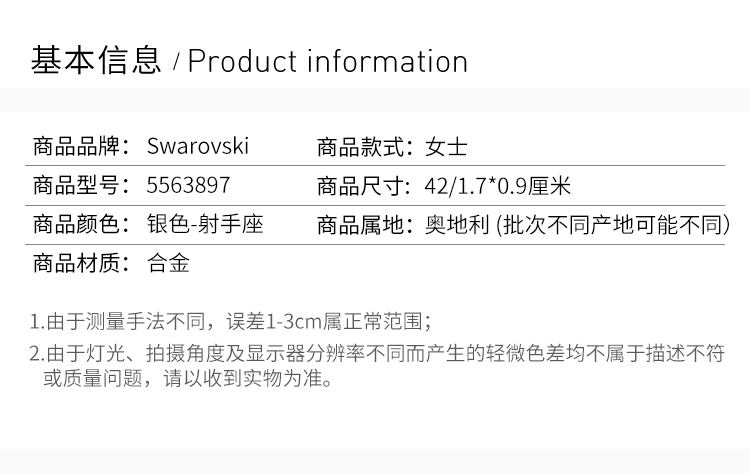Click the Product information heading
The width and height of the screenshot is (750, 473).
pyautogui.click(x=328, y=62)
